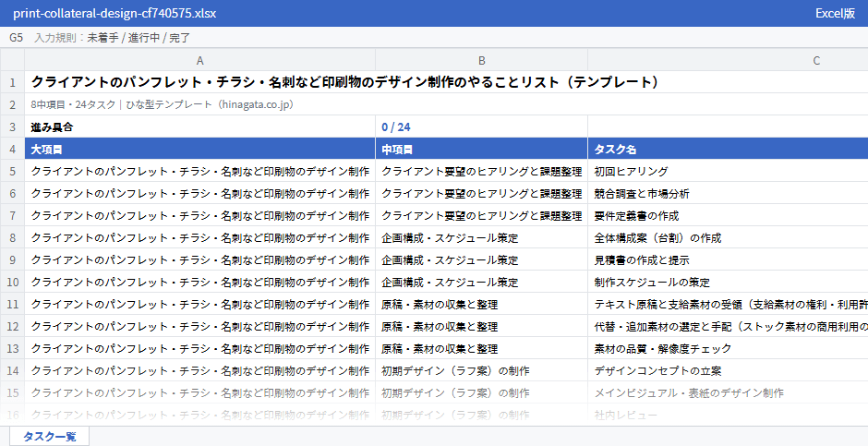Select the title cell in row 1
This screenshot has height=446, width=868.
coord(446,82)
